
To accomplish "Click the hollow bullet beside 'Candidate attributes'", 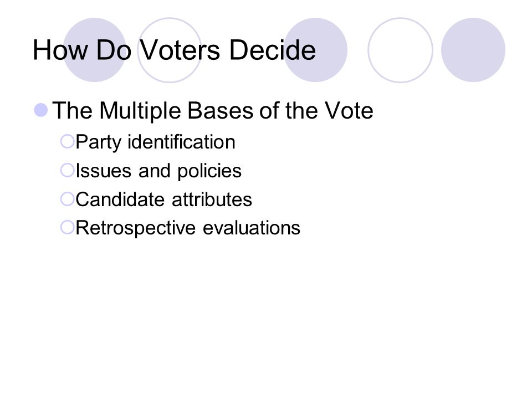I will pos(67,199).
